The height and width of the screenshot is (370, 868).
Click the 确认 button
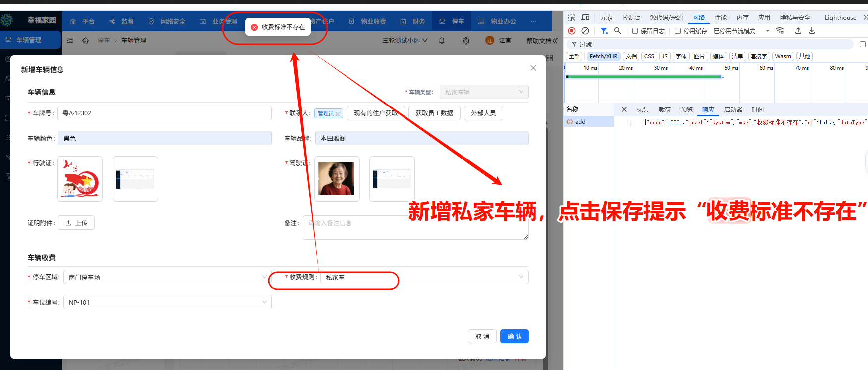pyautogui.click(x=515, y=336)
